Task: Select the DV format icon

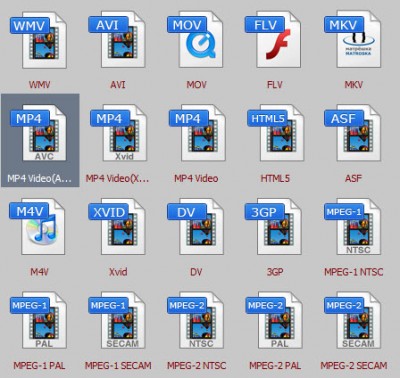Action: point(196,227)
